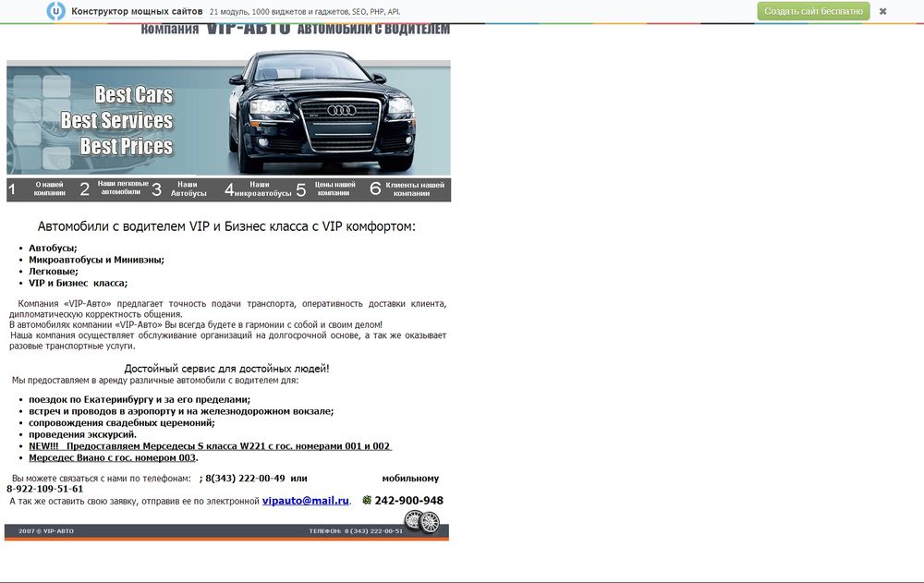Click the car wheels image in footer
The height and width of the screenshot is (583, 924).
click(422, 521)
